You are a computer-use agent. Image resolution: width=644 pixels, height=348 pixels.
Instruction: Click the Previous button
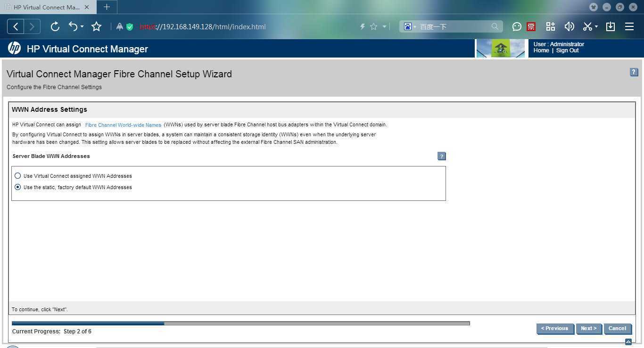(x=554, y=329)
